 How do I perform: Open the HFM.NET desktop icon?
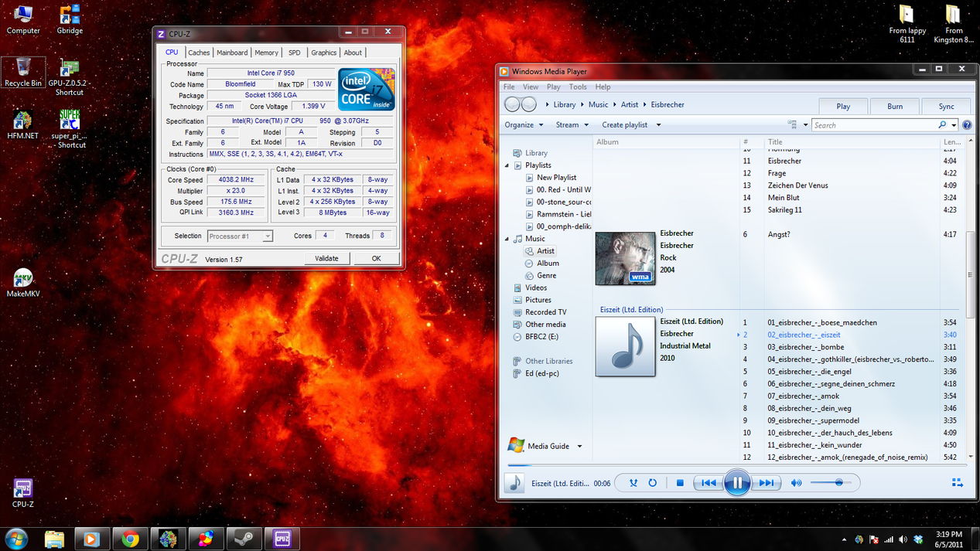[23, 125]
